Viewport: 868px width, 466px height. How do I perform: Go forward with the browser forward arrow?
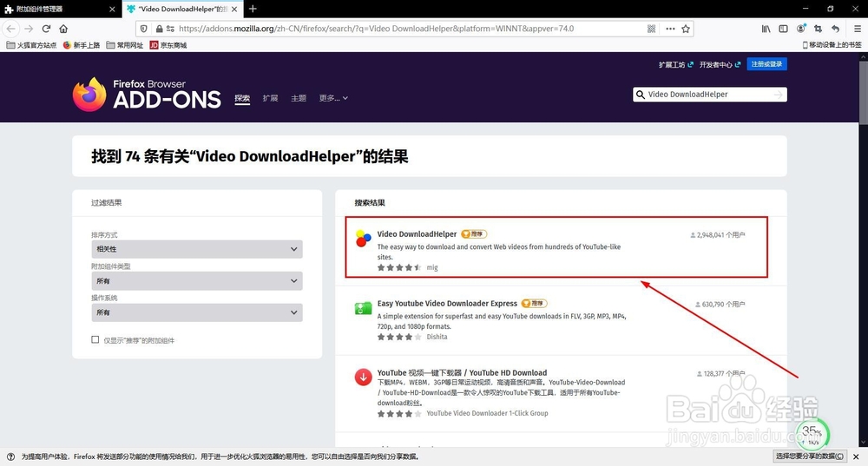(x=29, y=29)
